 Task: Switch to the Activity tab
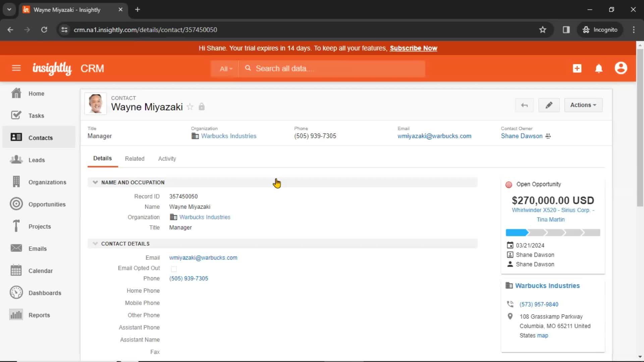(x=167, y=159)
